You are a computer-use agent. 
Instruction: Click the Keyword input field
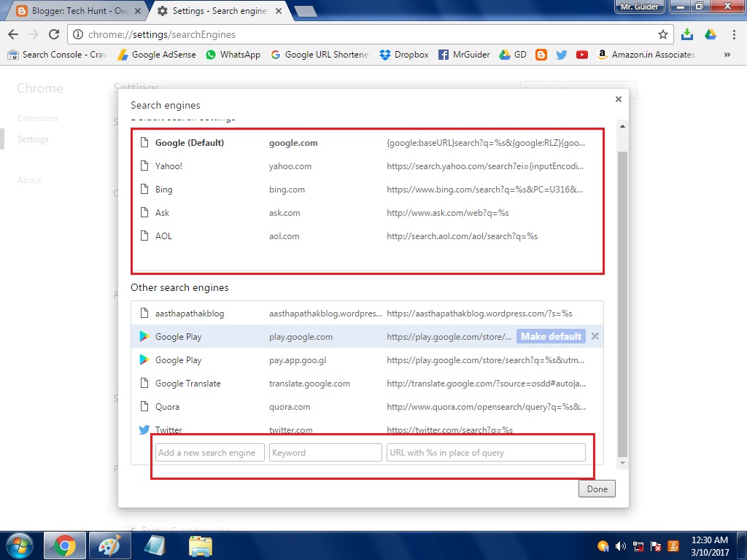point(325,452)
